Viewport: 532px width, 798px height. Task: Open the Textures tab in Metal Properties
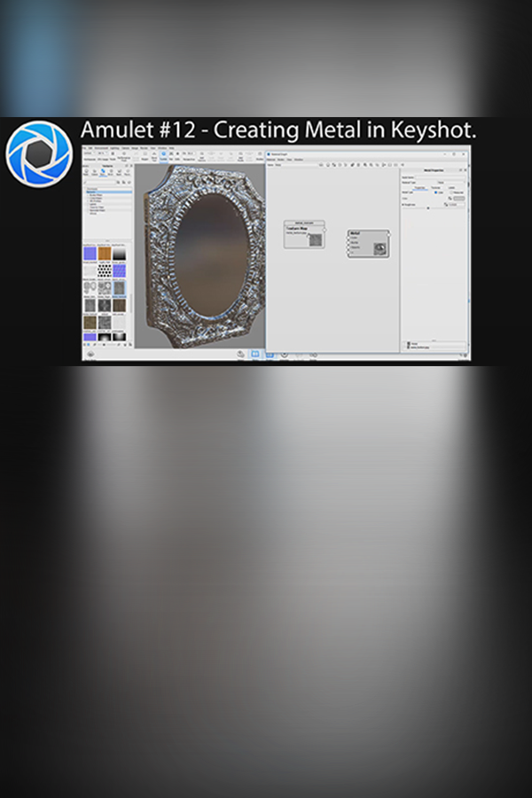[435, 188]
